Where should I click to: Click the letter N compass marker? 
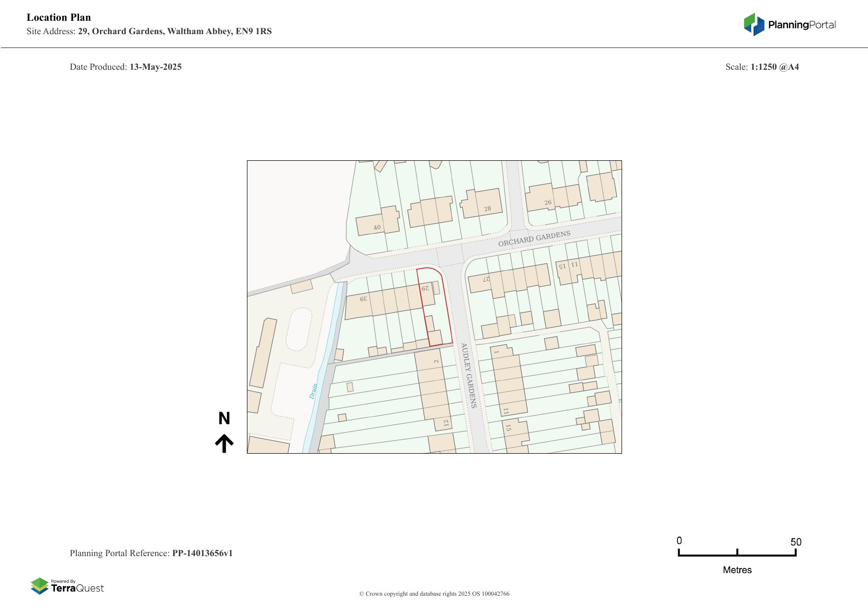click(224, 419)
